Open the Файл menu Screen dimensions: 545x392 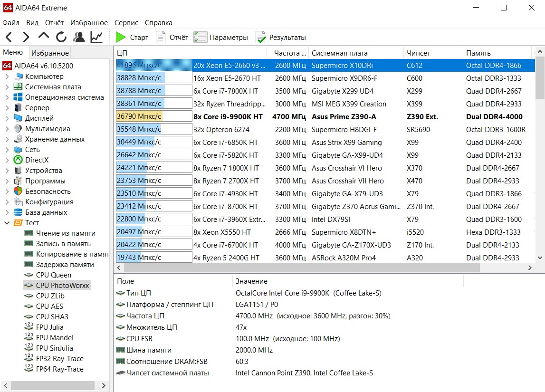tap(11, 23)
